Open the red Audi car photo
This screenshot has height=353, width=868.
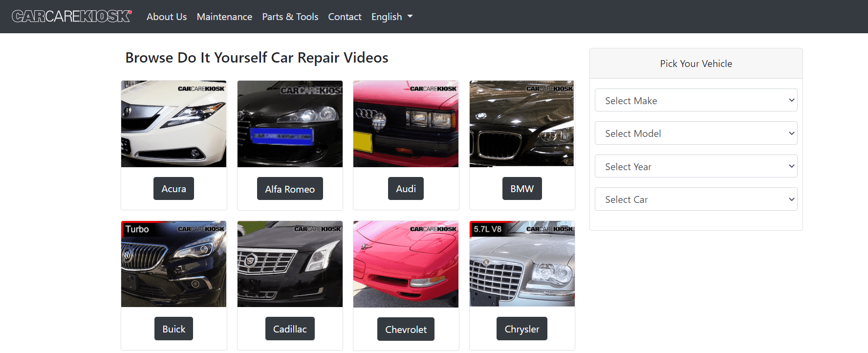(406, 124)
